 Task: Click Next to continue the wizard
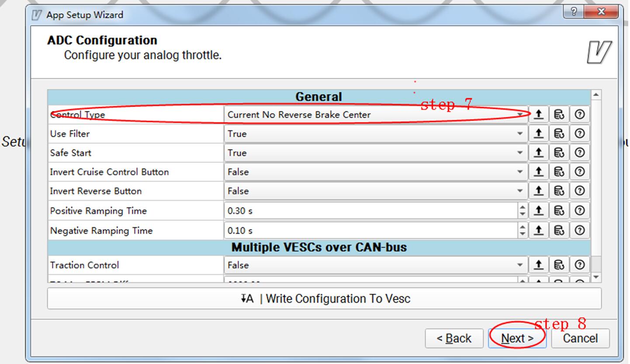tap(517, 338)
